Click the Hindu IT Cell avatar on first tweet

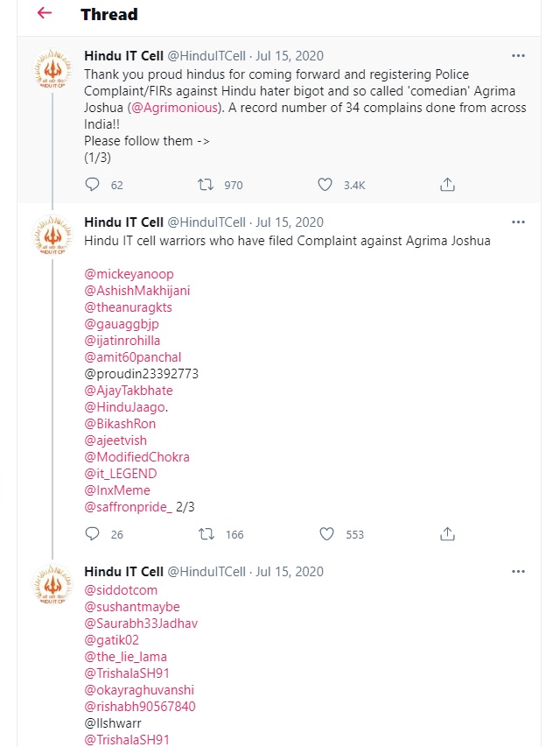click(x=52, y=70)
